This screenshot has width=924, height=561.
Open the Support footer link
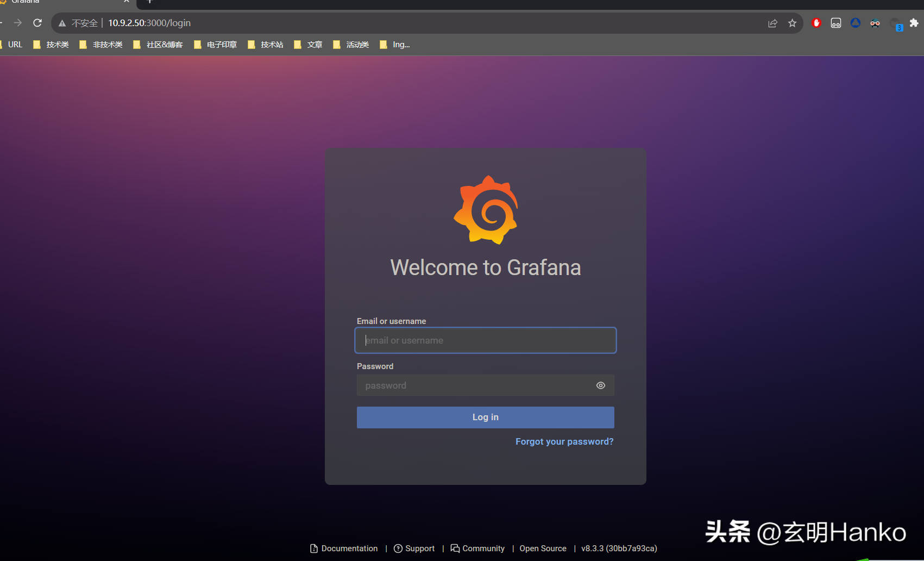414,548
